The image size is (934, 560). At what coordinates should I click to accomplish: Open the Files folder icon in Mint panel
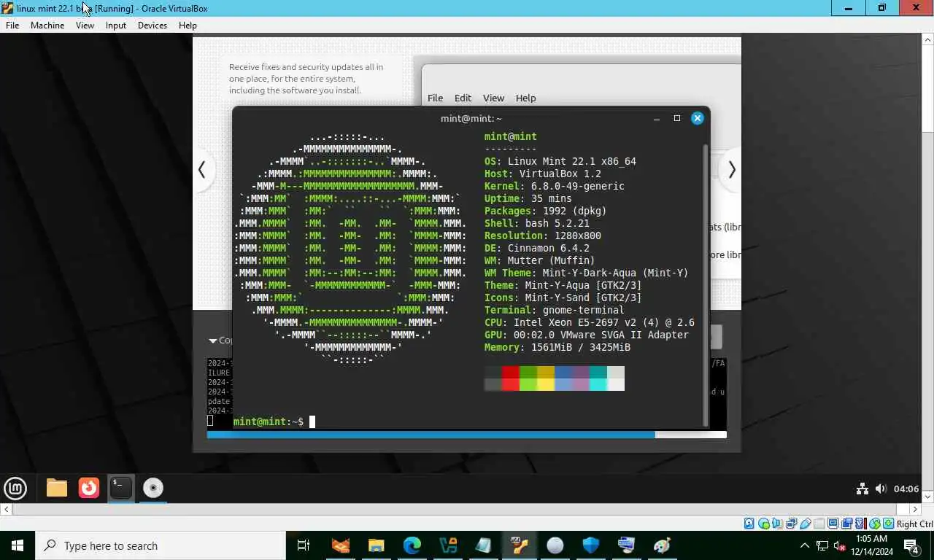click(57, 488)
